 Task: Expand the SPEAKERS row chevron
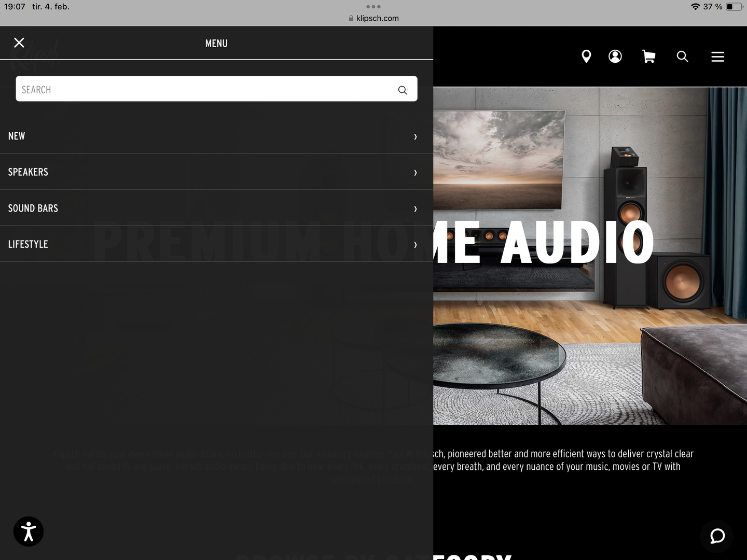point(416,173)
